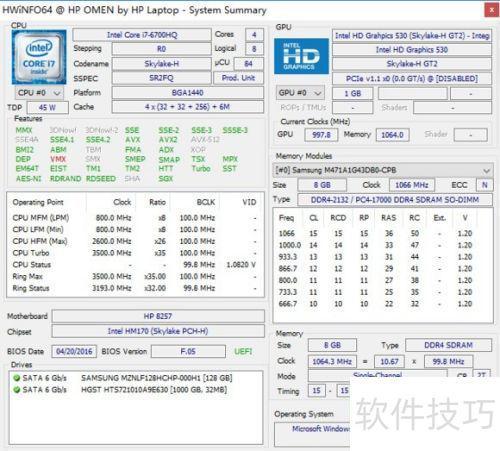
Task: Click the Platform BGA1440 field
Action: pyautogui.click(x=188, y=93)
